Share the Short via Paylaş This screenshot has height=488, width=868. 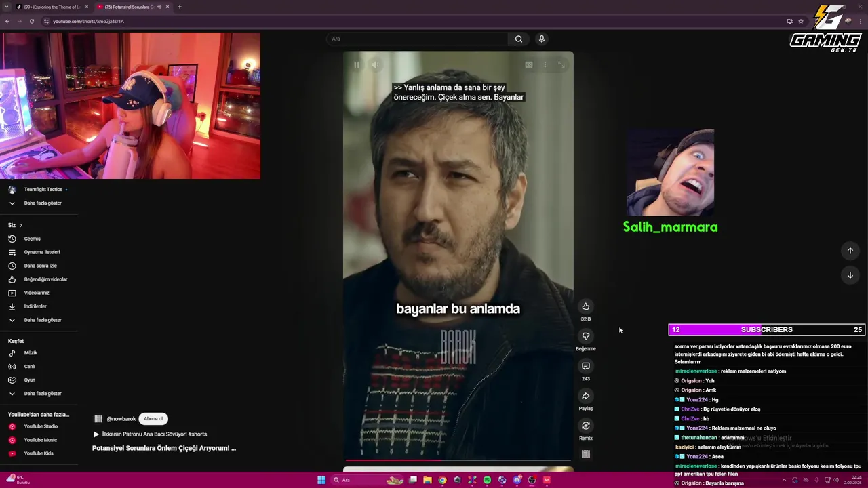[586, 396]
